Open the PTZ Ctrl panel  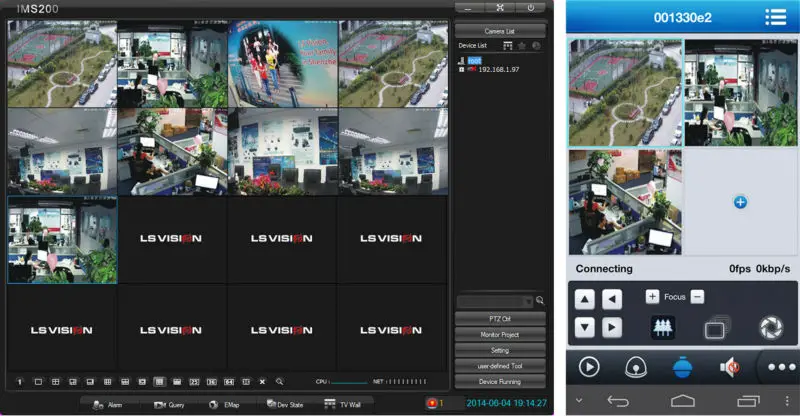pyautogui.click(x=500, y=318)
